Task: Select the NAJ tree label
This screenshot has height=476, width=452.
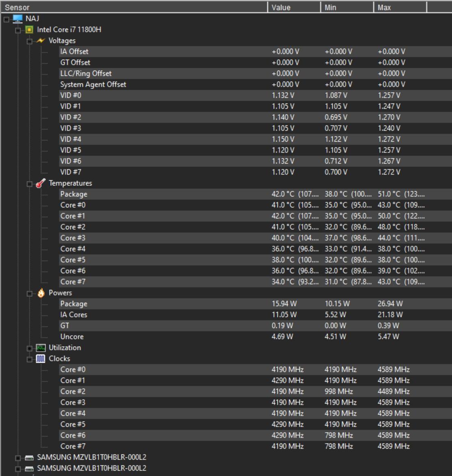Action: tap(32, 19)
